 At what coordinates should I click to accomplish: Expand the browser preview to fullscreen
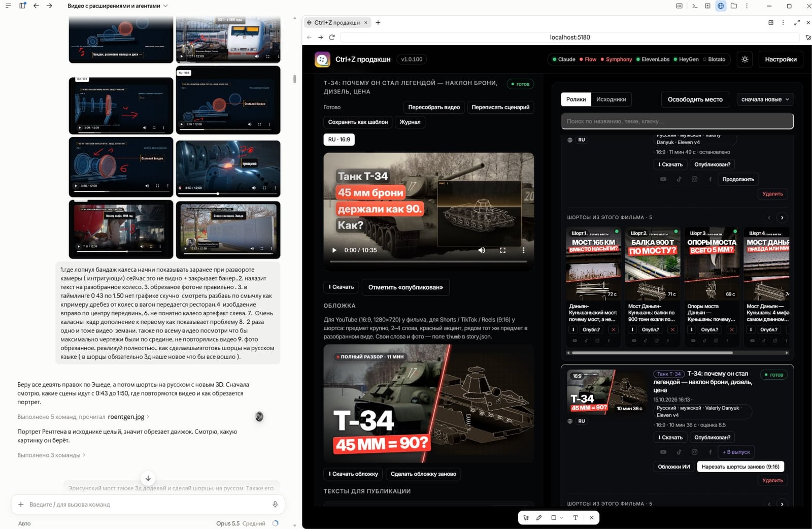coord(797,22)
